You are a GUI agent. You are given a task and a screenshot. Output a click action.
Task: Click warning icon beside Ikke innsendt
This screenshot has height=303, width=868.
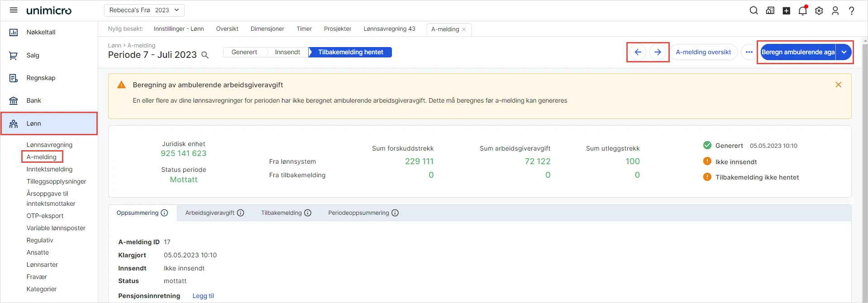(x=707, y=161)
